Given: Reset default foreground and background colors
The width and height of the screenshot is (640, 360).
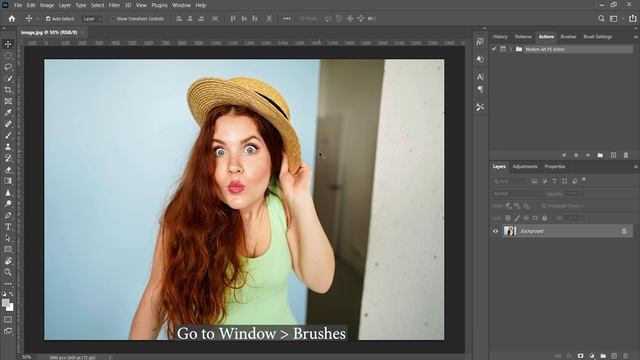Looking at the screenshot, I should (4, 294).
